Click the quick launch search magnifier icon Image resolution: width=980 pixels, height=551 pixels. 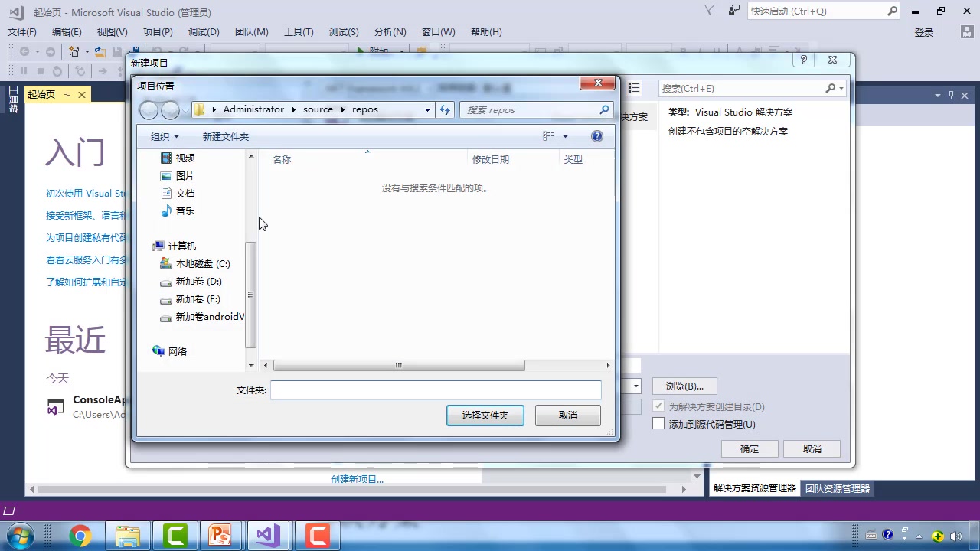coord(892,11)
